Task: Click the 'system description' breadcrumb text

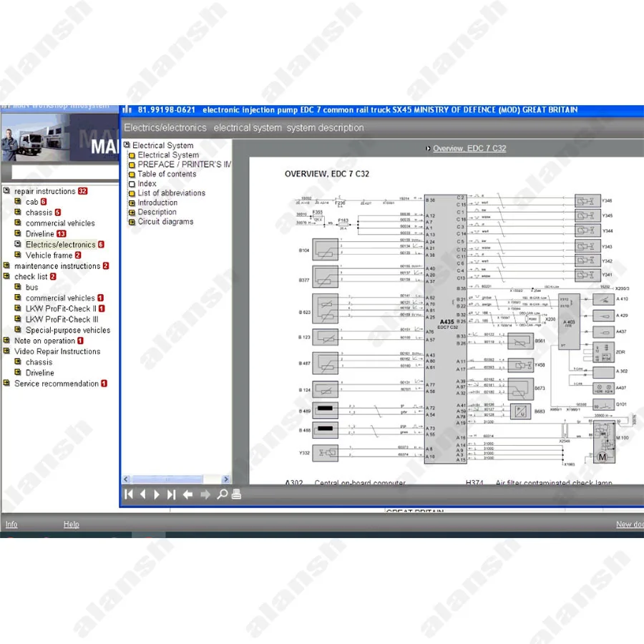Action: (326, 128)
